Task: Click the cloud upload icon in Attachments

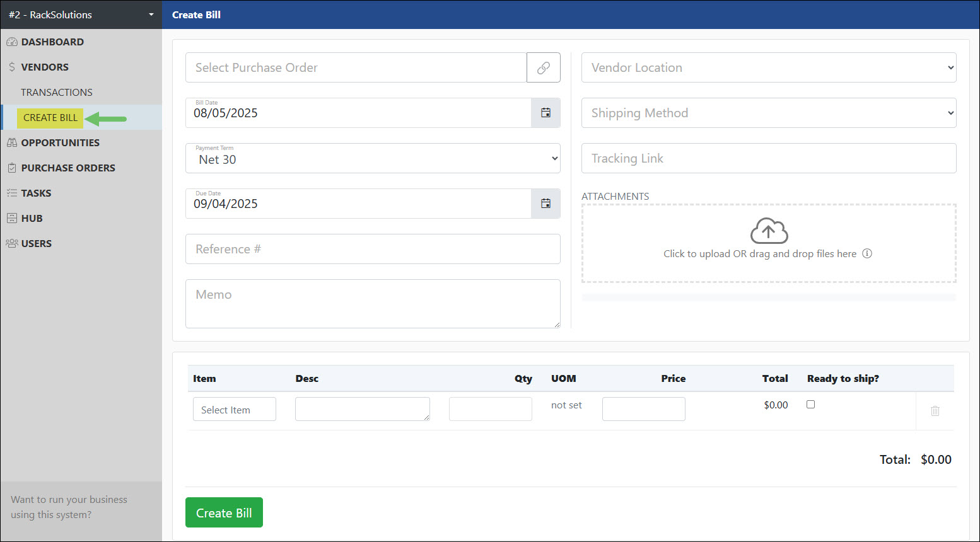Action: pos(768,231)
